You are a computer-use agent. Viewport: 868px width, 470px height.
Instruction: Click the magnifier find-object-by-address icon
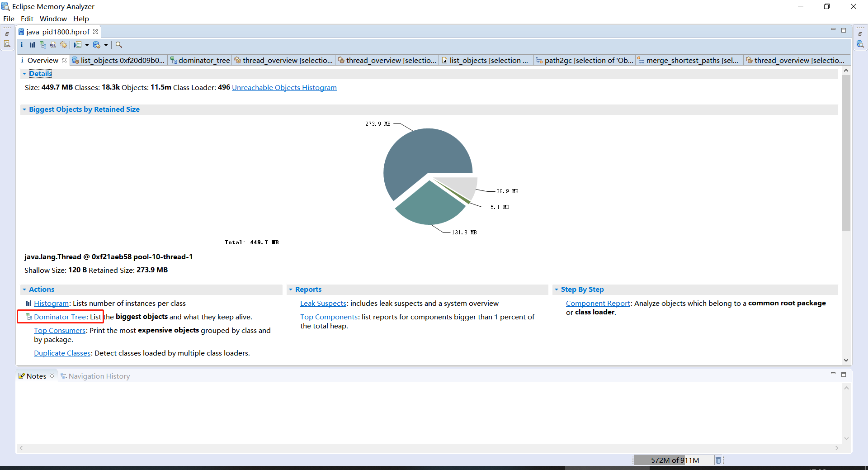pyautogui.click(x=119, y=45)
